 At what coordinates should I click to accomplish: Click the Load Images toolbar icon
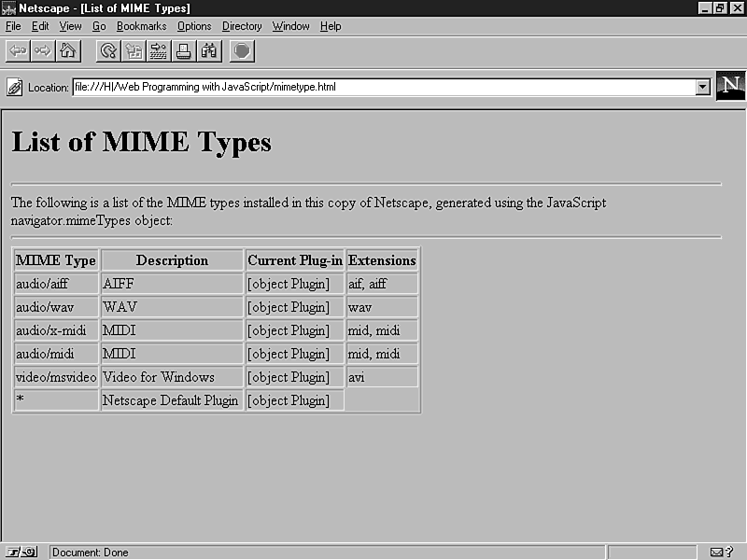click(134, 50)
